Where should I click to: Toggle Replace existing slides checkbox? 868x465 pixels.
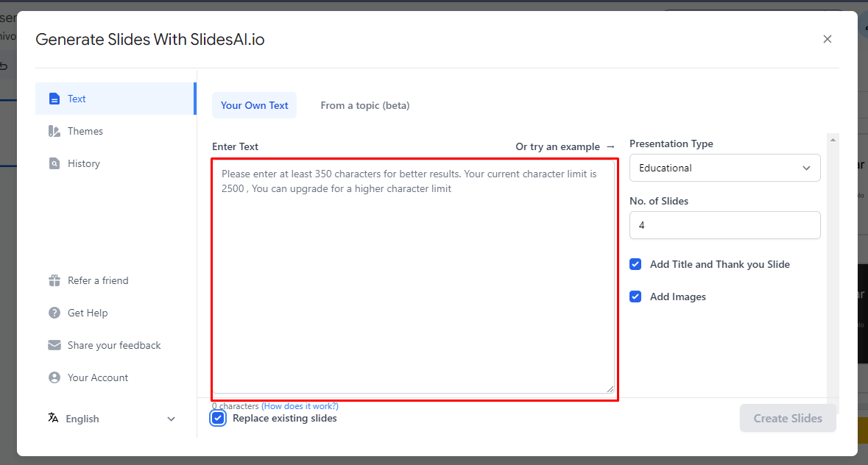(218, 418)
